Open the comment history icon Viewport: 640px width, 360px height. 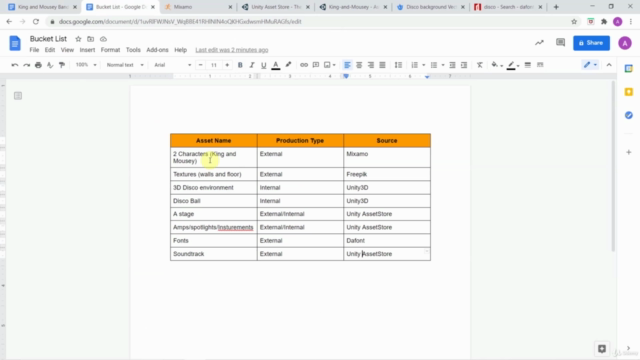[560, 42]
